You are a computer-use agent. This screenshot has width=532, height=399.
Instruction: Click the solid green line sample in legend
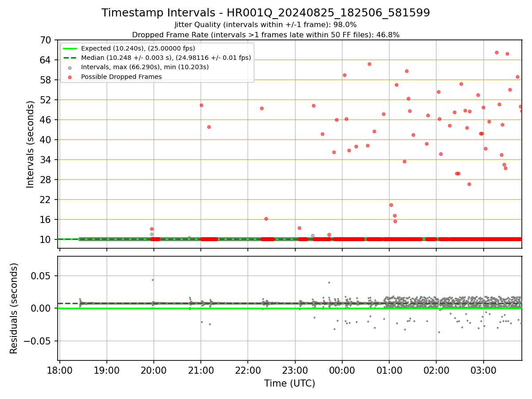(x=70, y=48)
